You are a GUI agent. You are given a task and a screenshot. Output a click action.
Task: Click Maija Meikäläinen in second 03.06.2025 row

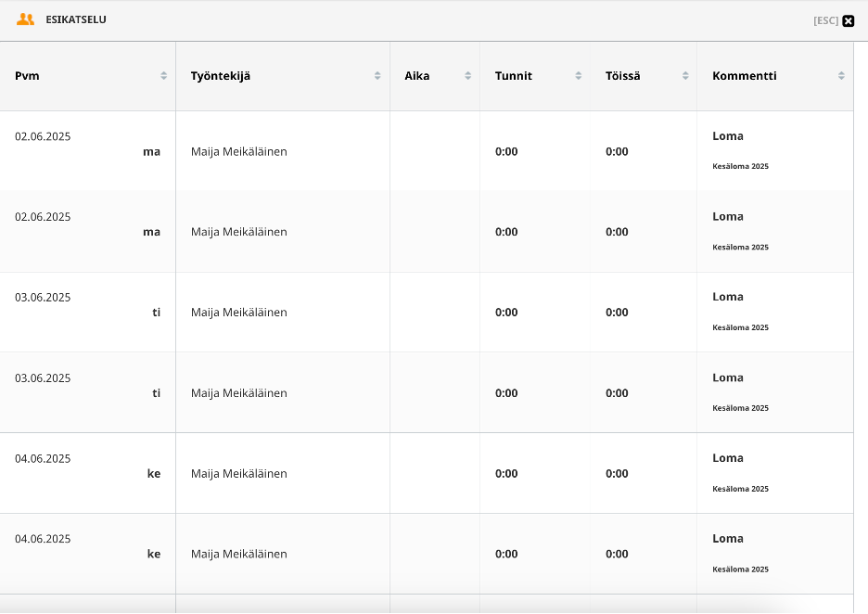tap(239, 393)
